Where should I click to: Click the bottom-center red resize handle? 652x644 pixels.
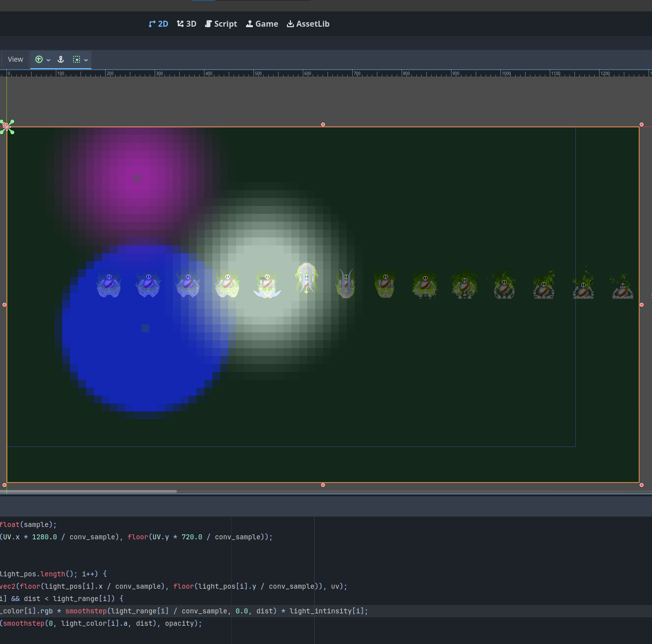323,485
